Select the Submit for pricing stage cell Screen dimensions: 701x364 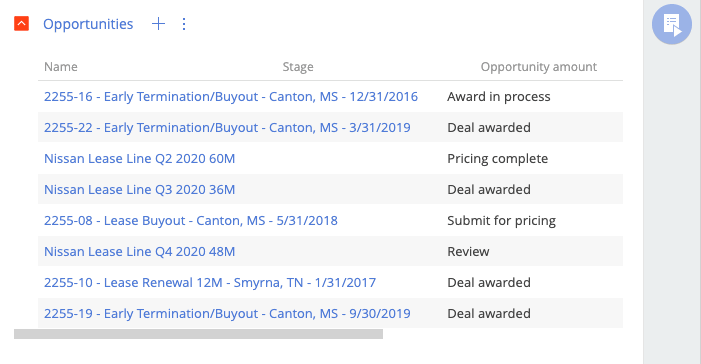(x=502, y=220)
